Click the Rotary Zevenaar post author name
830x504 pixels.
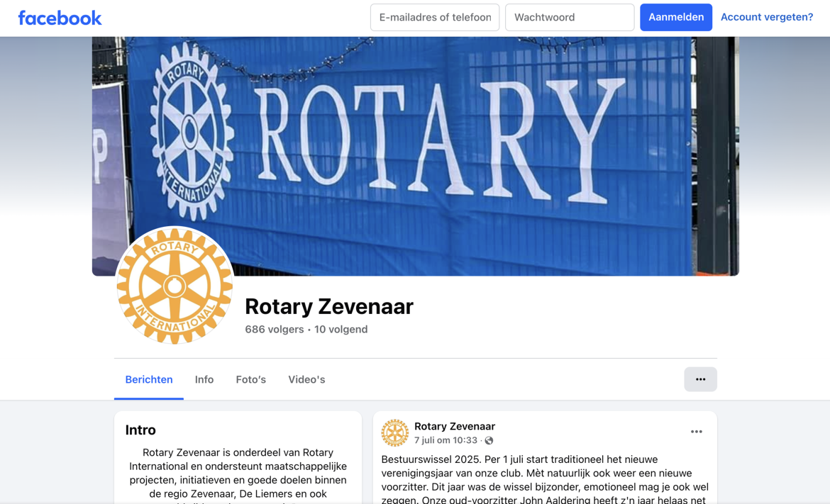pos(455,426)
